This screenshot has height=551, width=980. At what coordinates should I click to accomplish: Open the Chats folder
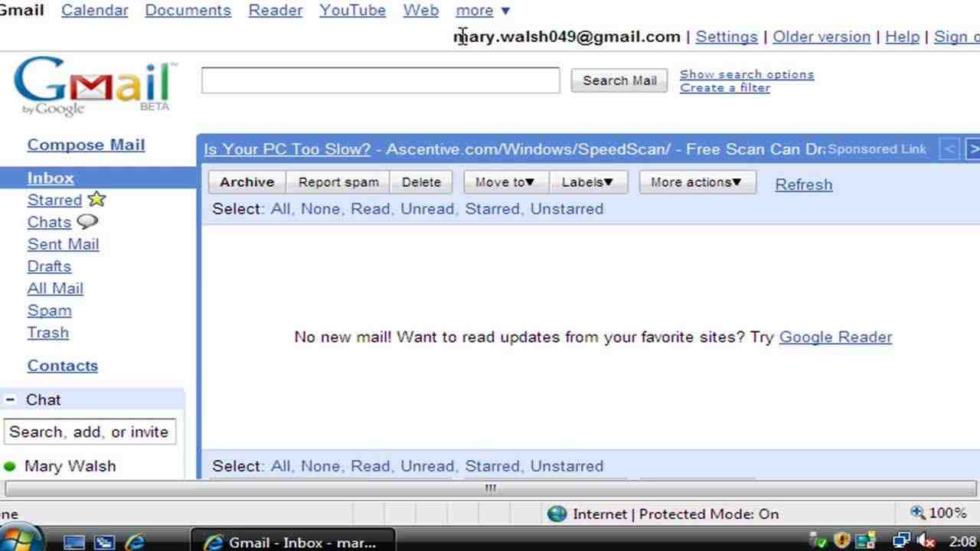tap(49, 222)
